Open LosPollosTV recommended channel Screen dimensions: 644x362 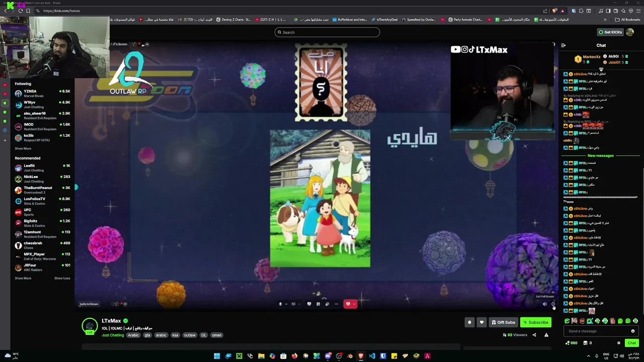[x=43, y=201]
